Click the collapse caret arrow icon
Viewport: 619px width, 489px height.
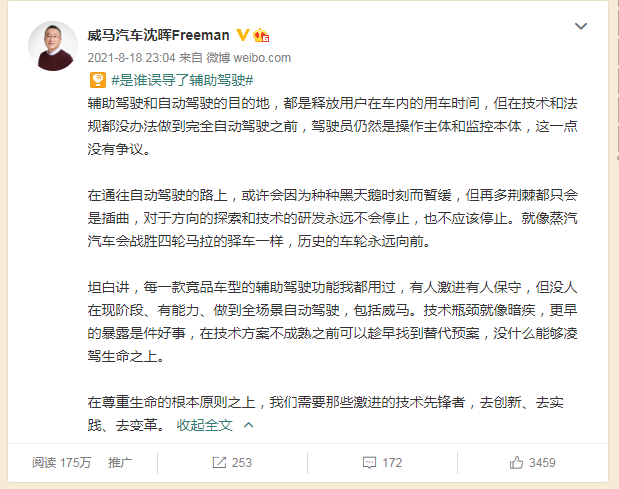[248, 425]
